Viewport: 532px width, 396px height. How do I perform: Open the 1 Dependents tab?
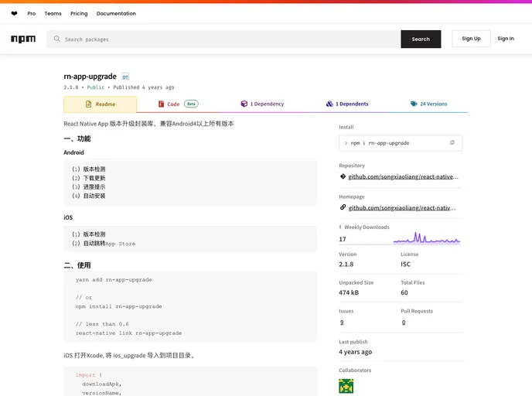(x=347, y=104)
